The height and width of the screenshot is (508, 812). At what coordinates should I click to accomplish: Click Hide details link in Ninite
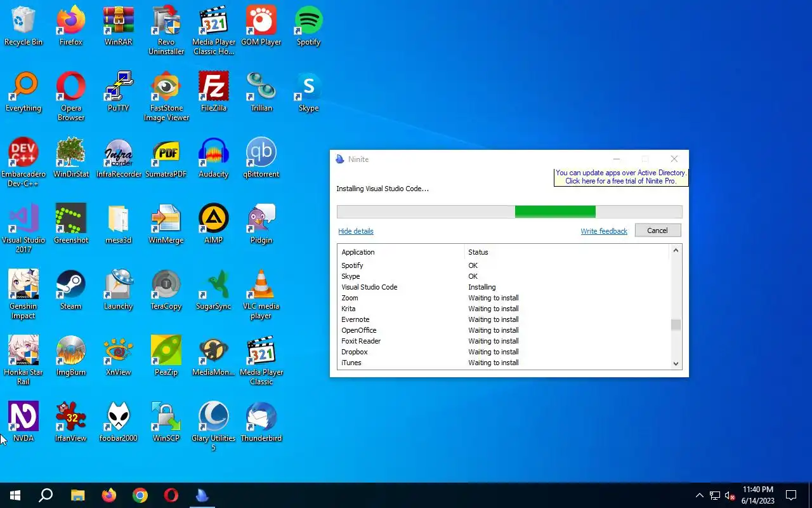coord(356,231)
